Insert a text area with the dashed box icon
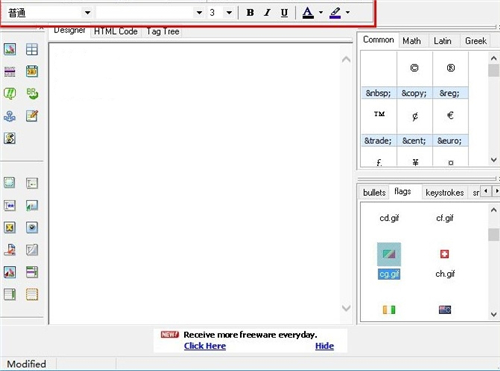 pyautogui.click(x=32, y=294)
